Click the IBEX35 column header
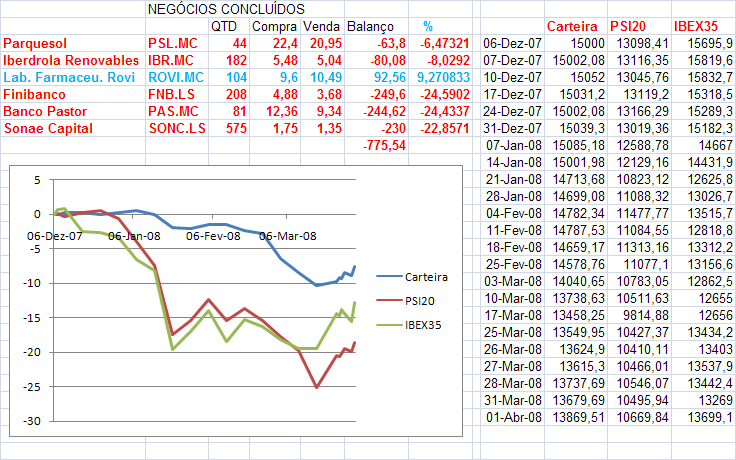The height and width of the screenshot is (460, 736). tap(704, 26)
